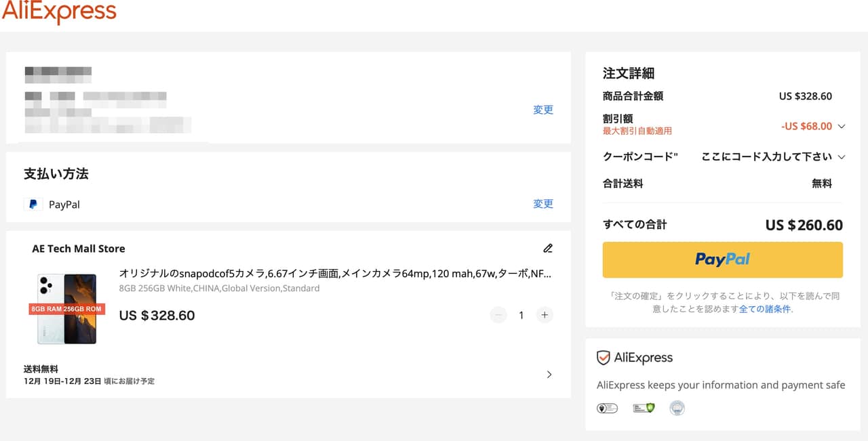
Task: Click the green shield certification badge
Action: (644, 408)
